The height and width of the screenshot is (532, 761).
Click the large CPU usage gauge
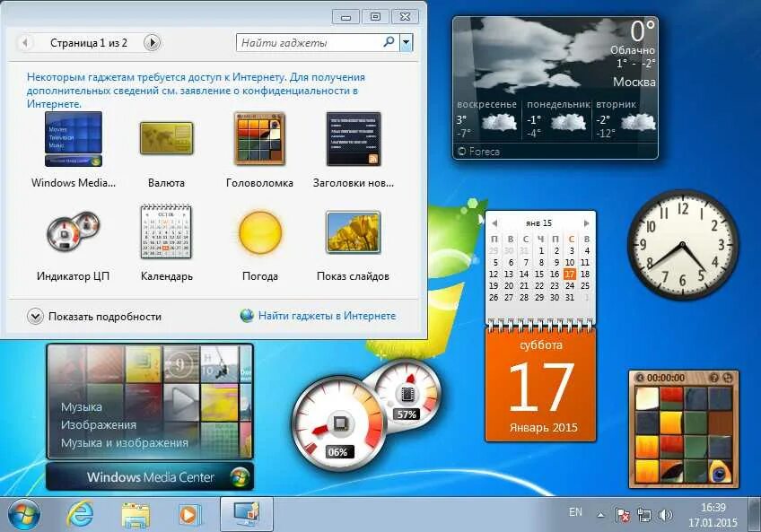(338, 424)
